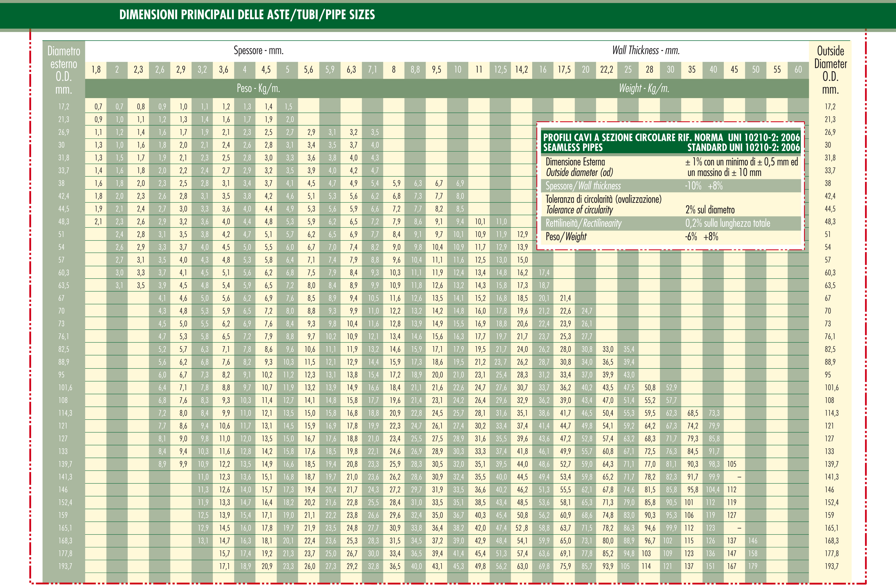Click the 'Spessore/Wall thickness' row label
The height and width of the screenshot is (588, 896).
tap(583, 186)
